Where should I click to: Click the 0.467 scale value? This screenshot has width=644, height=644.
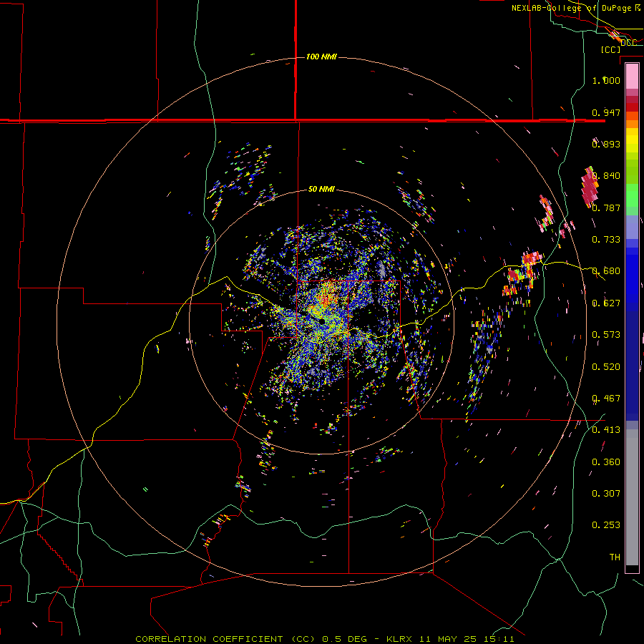point(606,399)
